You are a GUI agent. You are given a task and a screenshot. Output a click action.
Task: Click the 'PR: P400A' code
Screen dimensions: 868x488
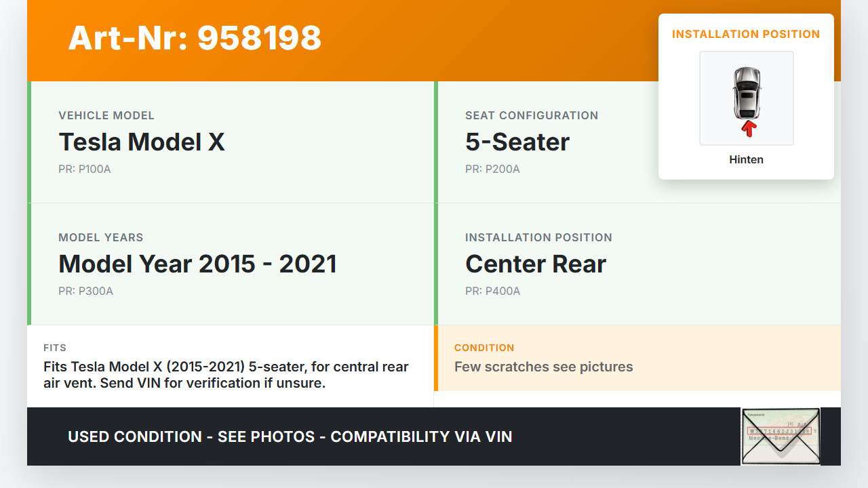pos(492,291)
